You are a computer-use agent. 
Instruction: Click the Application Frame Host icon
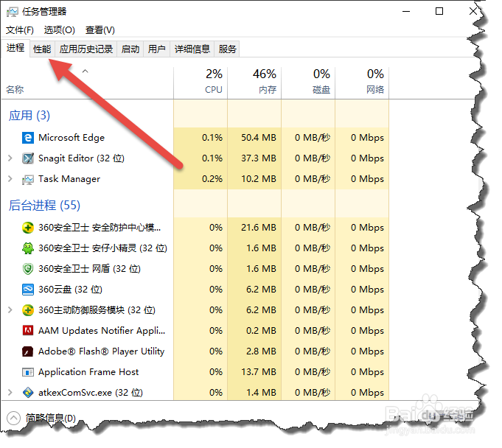28,372
